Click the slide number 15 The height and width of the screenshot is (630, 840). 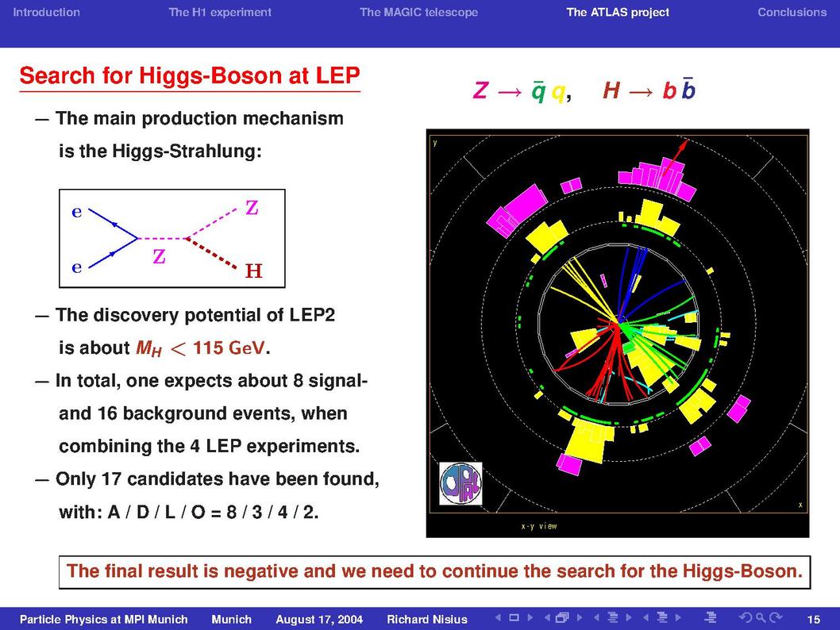coord(814,620)
